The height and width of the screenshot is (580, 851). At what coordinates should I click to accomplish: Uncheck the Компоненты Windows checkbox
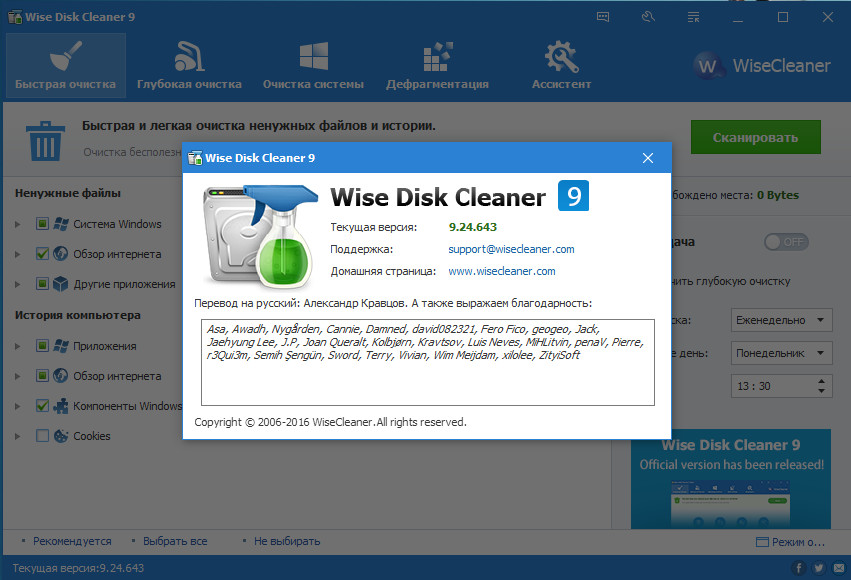(43, 406)
